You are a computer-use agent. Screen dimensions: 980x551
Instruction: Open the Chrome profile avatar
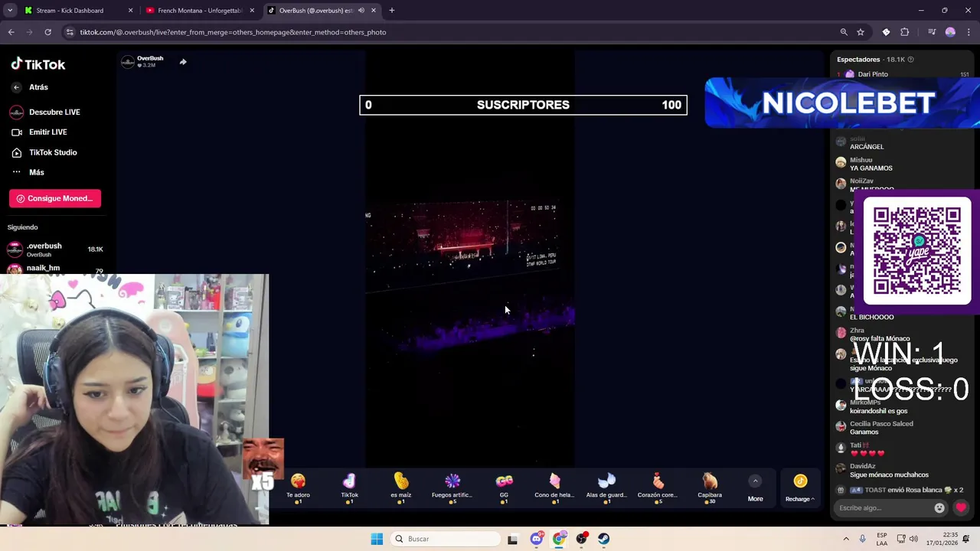pos(950,32)
